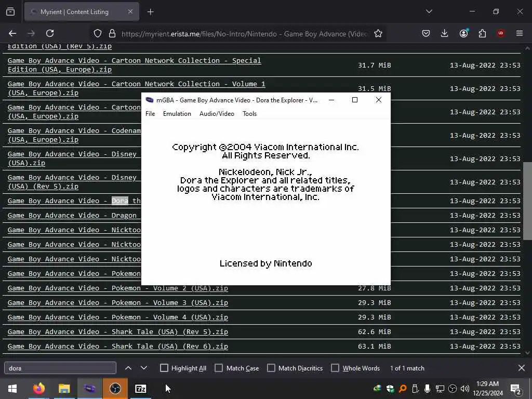This screenshot has height=399, width=532.
Task: Jump to previous find match arrow
Action: click(128, 368)
